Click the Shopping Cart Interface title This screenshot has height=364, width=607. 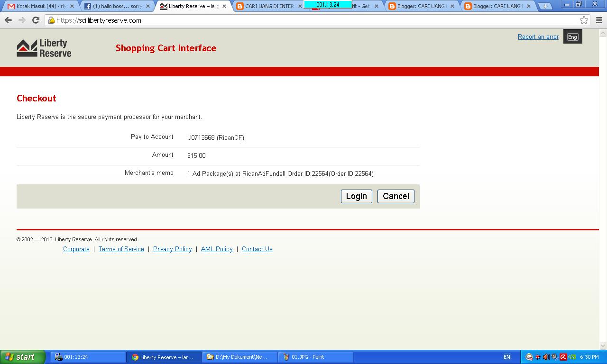[166, 48]
